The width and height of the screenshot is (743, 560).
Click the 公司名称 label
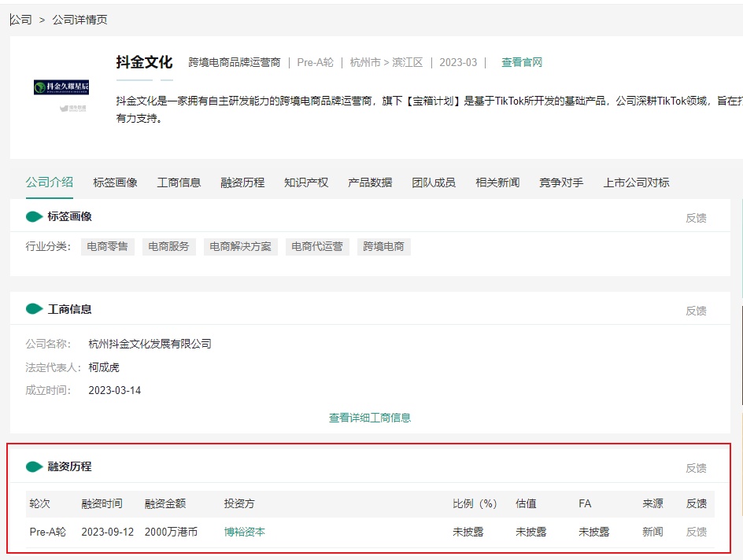coord(48,344)
